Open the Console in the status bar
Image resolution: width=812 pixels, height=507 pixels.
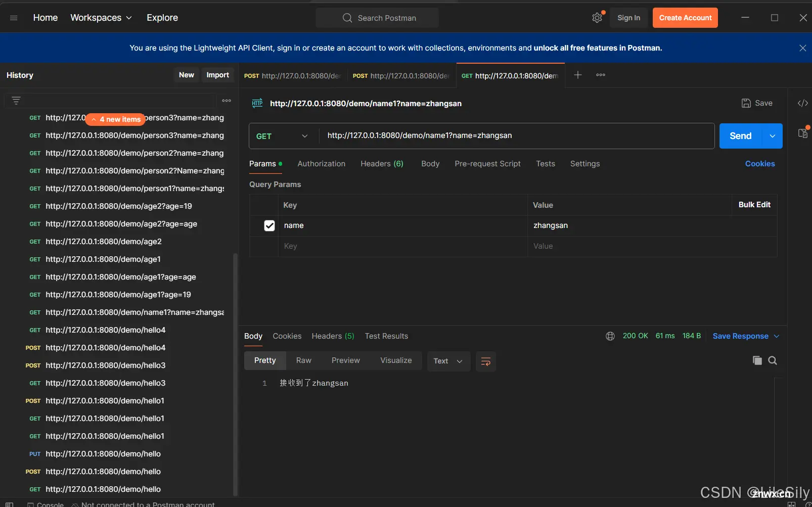pyautogui.click(x=46, y=504)
